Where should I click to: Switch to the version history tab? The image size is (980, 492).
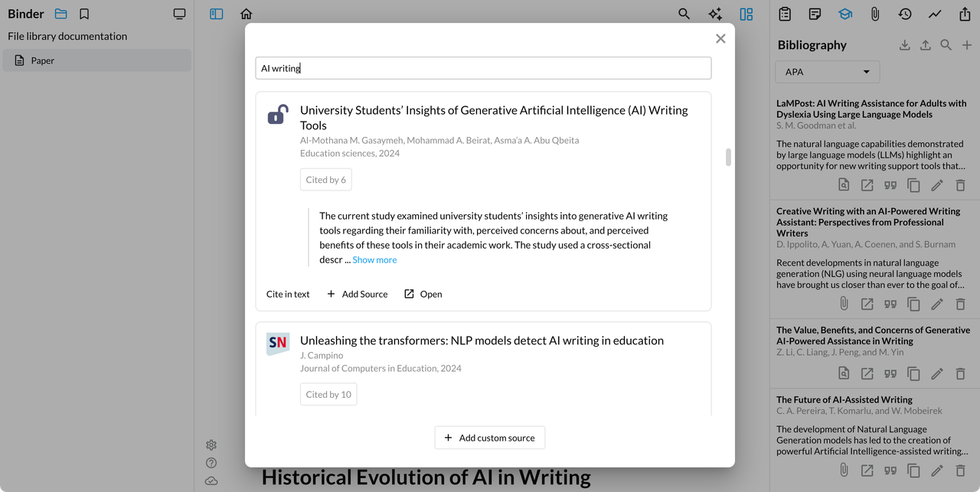tap(905, 14)
